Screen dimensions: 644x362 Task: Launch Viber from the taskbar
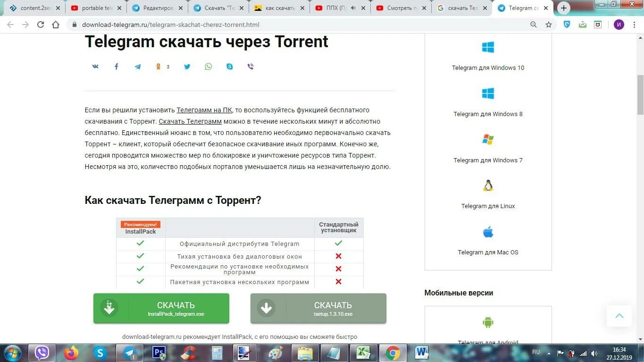click(42, 353)
